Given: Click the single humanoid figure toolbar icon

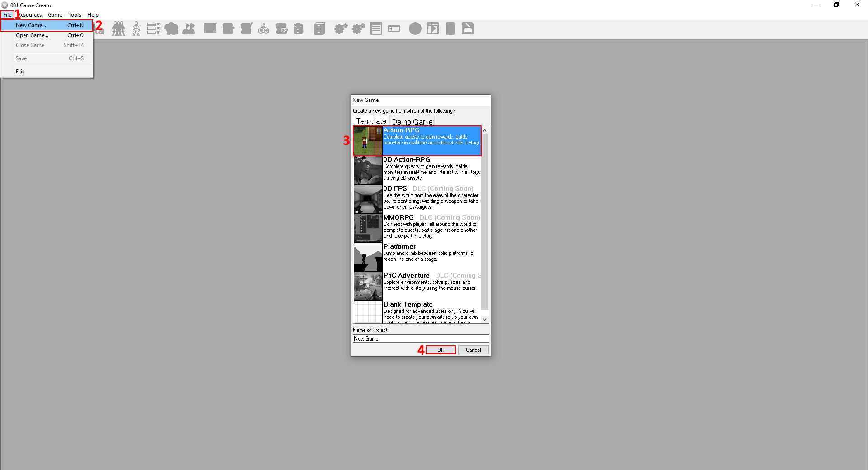Looking at the screenshot, I should pyautogui.click(x=136, y=29).
